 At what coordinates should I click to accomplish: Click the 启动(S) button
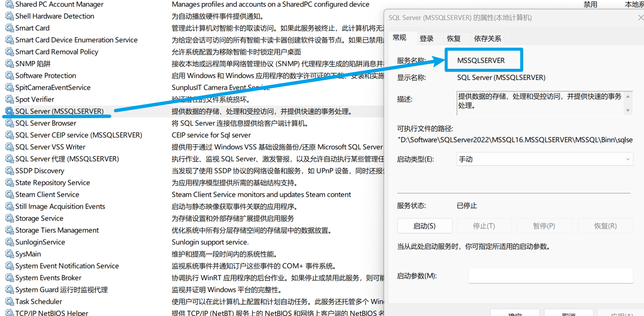click(x=425, y=226)
